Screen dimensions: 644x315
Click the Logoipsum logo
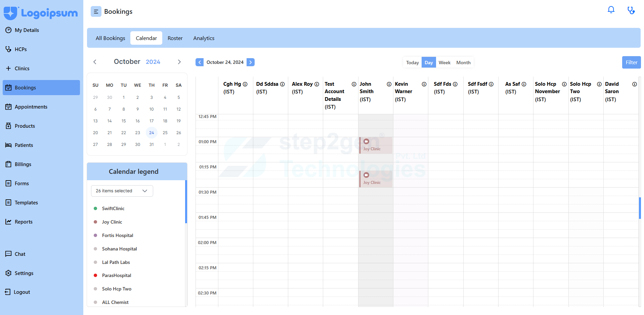(41, 13)
